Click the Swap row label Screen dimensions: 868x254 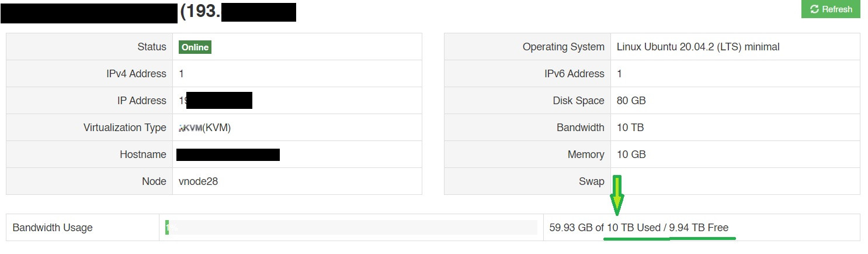tap(592, 181)
